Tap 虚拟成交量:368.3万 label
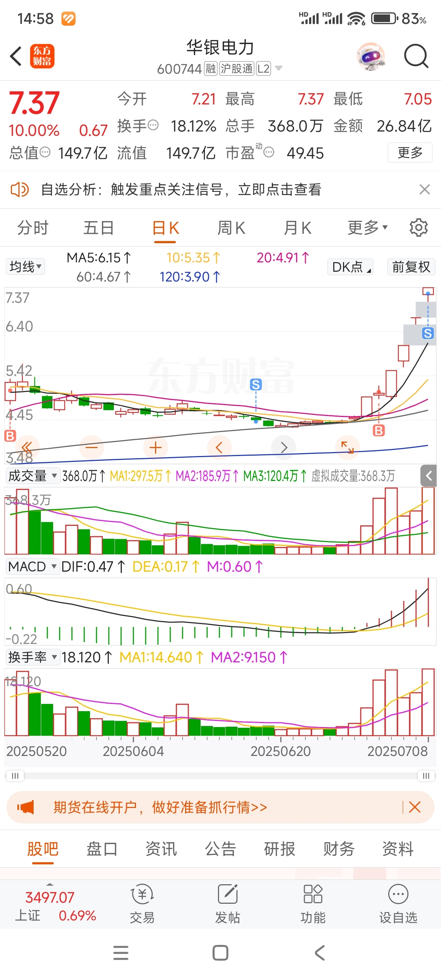 click(353, 476)
